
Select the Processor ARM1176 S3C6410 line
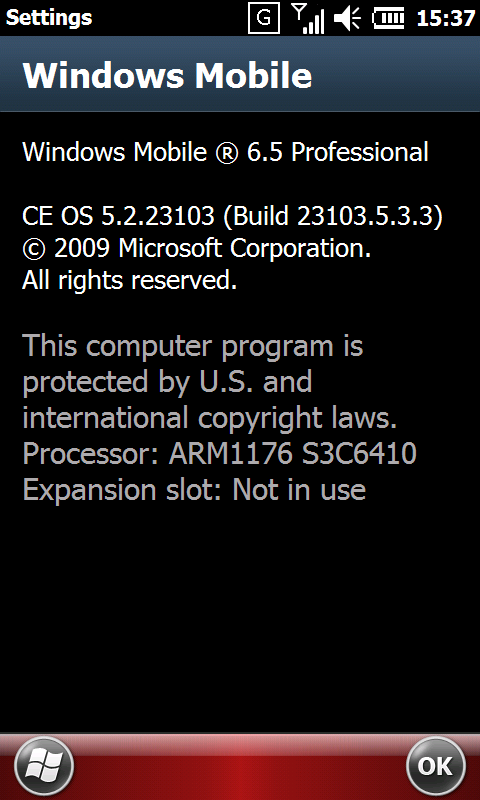pyautogui.click(x=220, y=454)
